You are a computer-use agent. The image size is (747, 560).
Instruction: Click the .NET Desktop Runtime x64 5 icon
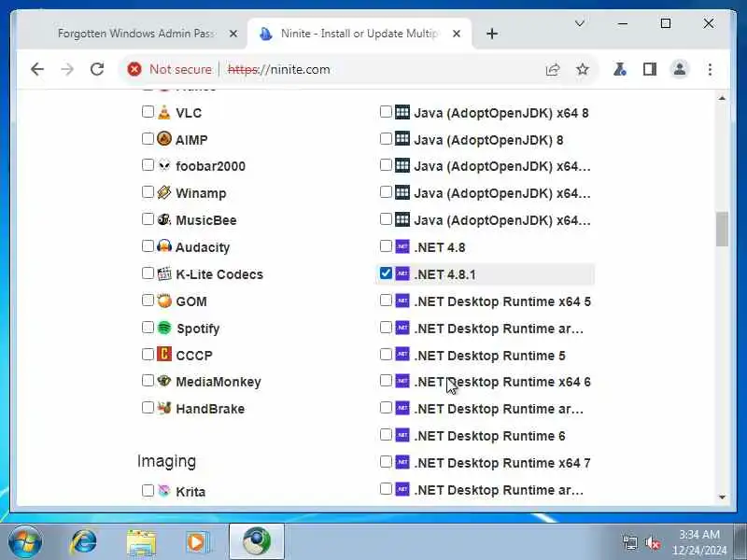402,301
